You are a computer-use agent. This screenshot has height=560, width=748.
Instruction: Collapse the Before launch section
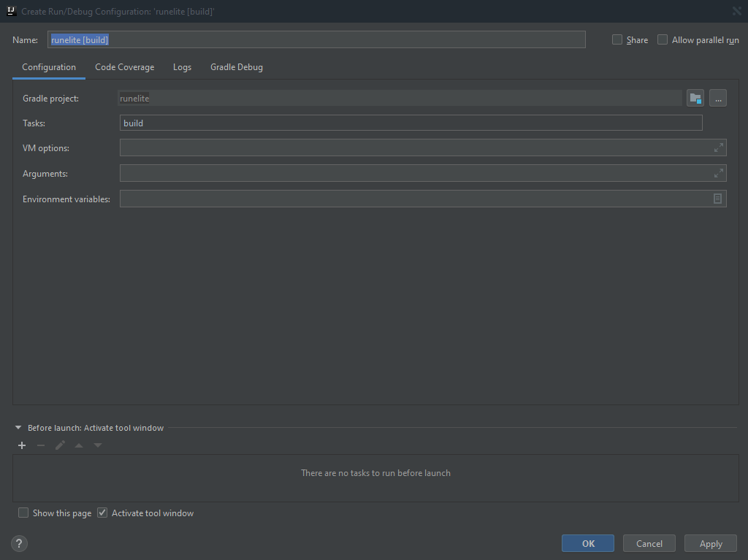pyautogui.click(x=18, y=428)
